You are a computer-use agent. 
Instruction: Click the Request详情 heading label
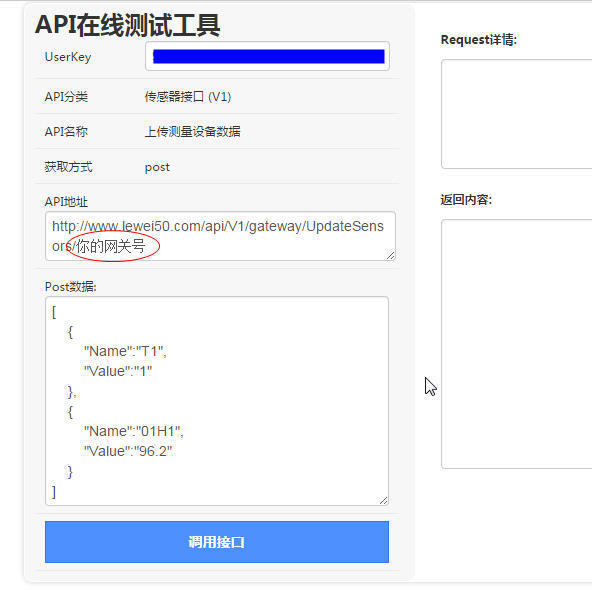[x=479, y=40]
